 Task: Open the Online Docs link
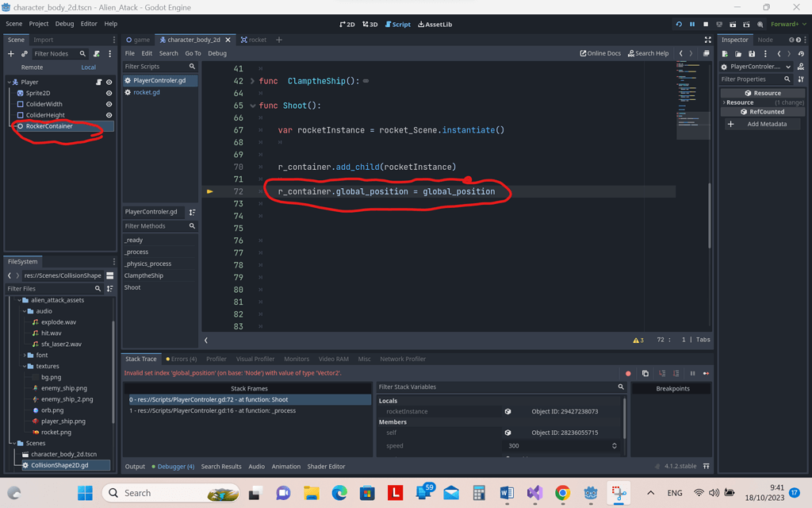tap(601, 53)
